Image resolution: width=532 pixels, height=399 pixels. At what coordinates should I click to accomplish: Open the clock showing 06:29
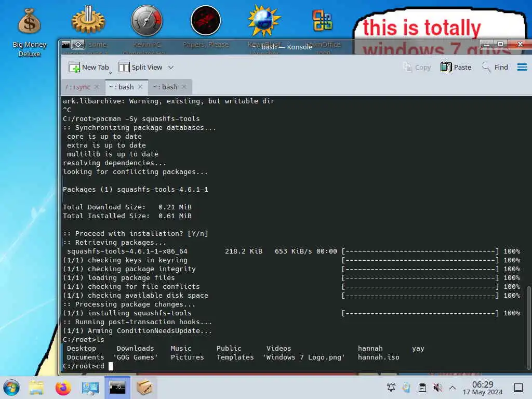[x=483, y=388]
